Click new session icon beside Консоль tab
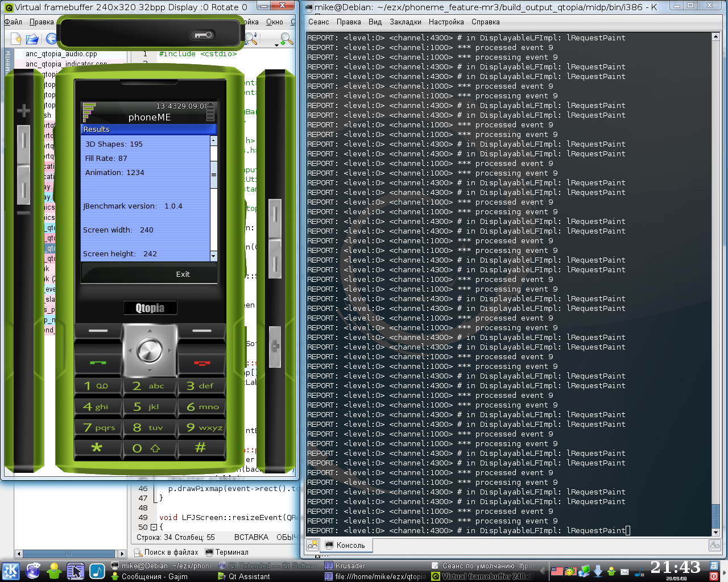 312,545
